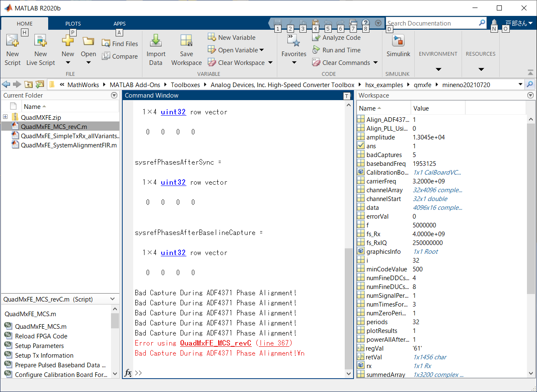This screenshot has width=537, height=392.
Task: Click Run and Time
Action: [337, 50]
